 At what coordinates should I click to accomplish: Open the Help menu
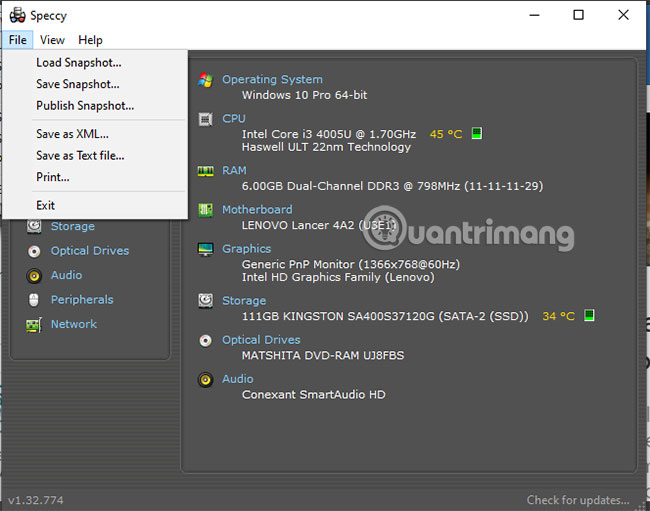[90, 40]
